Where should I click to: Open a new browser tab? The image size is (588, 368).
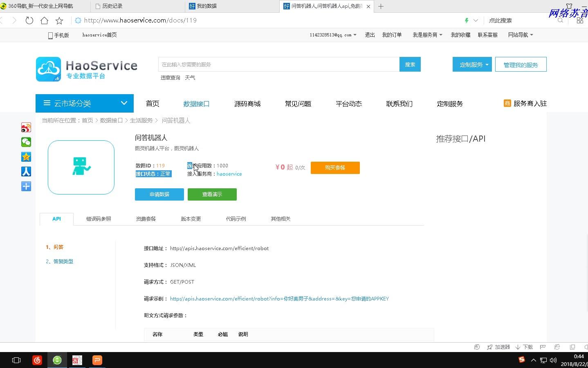point(381,6)
